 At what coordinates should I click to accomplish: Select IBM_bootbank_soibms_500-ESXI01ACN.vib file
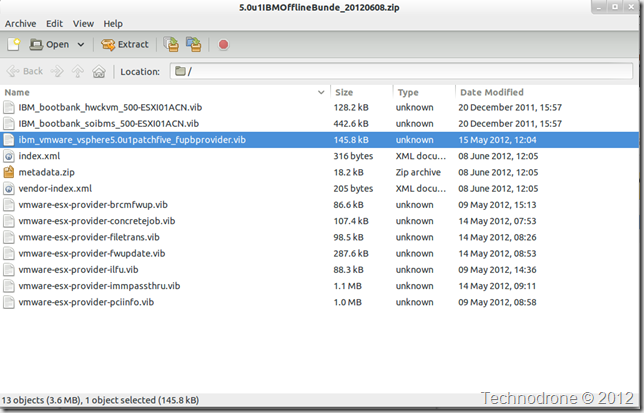click(x=108, y=124)
